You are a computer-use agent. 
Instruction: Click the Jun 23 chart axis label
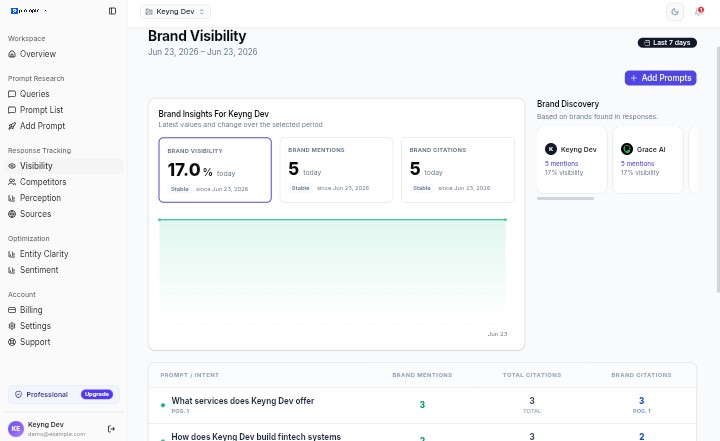point(497,334)
